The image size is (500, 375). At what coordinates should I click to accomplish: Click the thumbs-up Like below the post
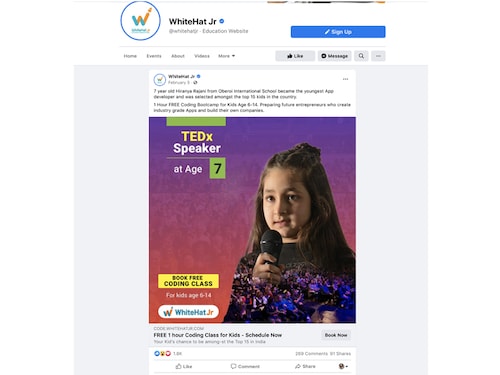[x=184, y=366]
